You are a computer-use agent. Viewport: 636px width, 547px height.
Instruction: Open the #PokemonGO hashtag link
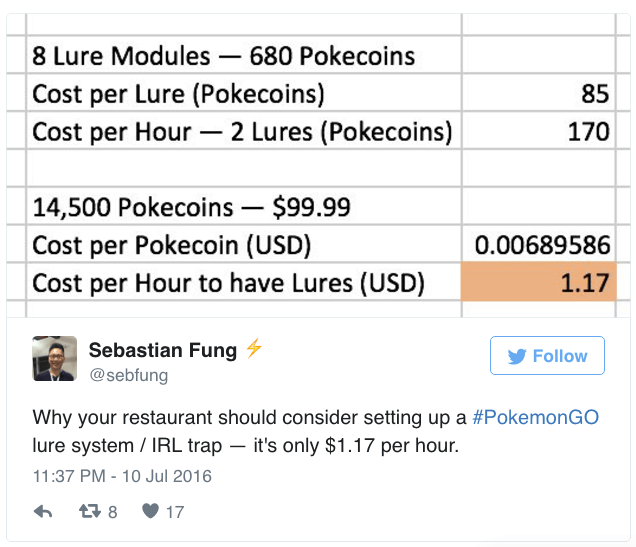pyautogui.click(x=535, y=417)
